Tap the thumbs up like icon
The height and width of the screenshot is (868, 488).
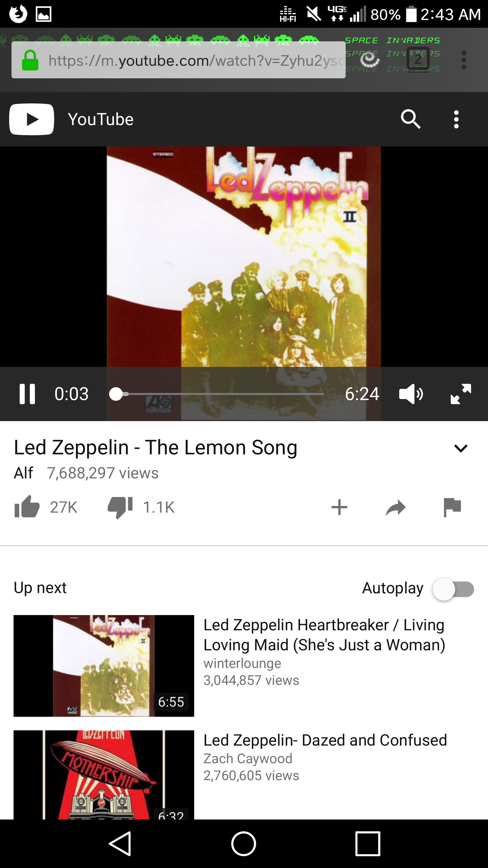coord(27,507)
